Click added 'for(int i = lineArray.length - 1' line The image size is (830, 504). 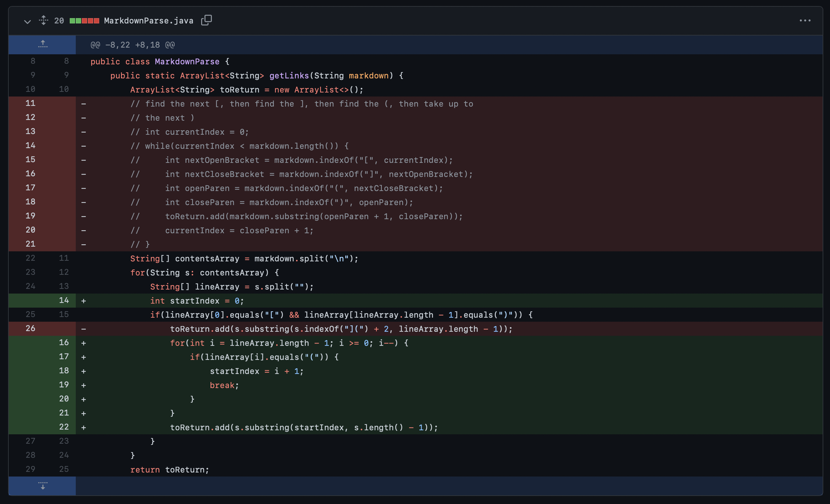[x=289, y=343]
